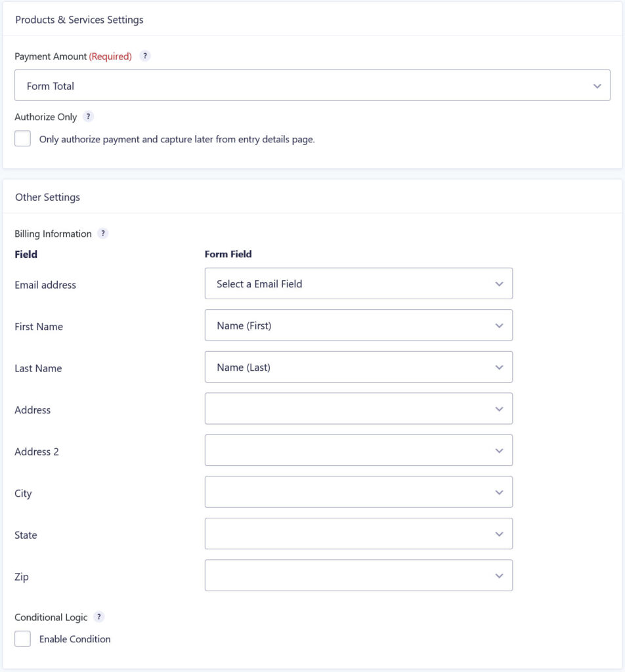Click the Products & Services Settings header
The height and width of the screenshot is (672, 625).
pos(80,20)
